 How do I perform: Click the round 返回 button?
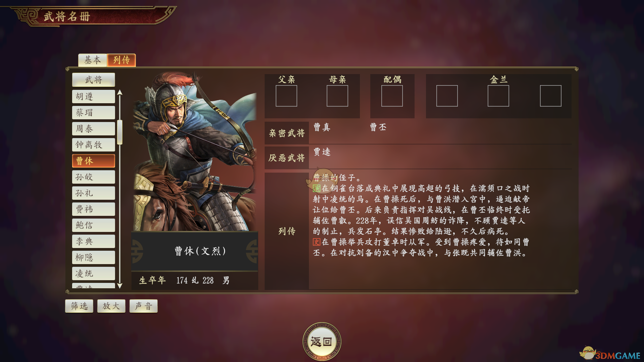point(322,342)
